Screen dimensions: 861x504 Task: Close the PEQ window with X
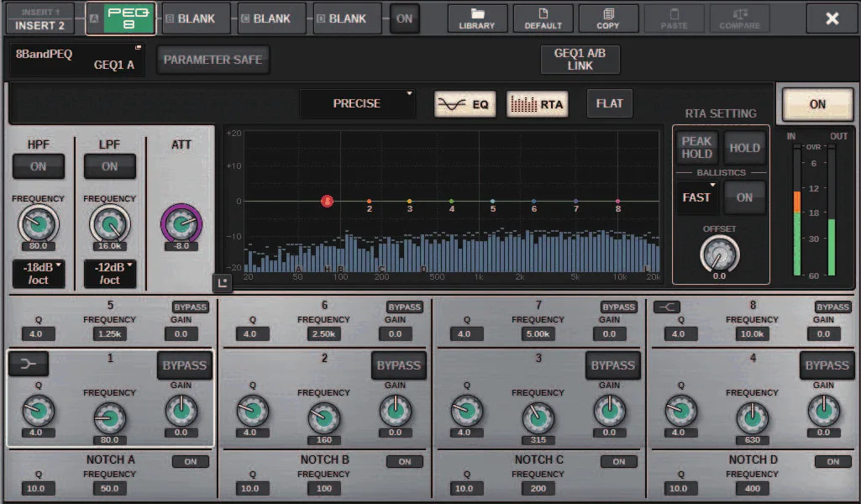(x=832, y=18)
